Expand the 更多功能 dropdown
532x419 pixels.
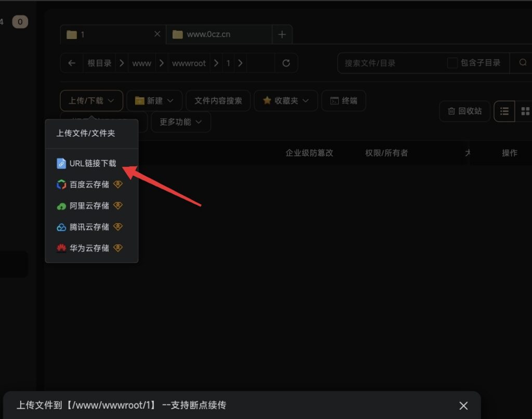181,122
